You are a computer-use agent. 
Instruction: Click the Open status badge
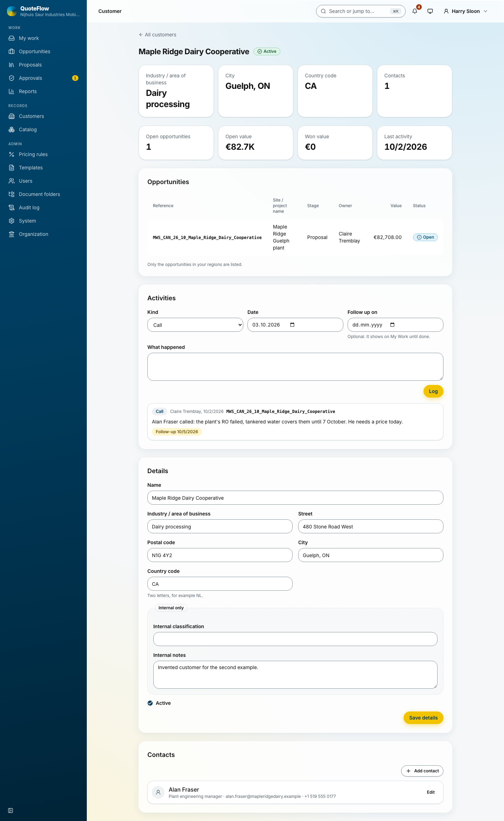click(x=425, y=237)
